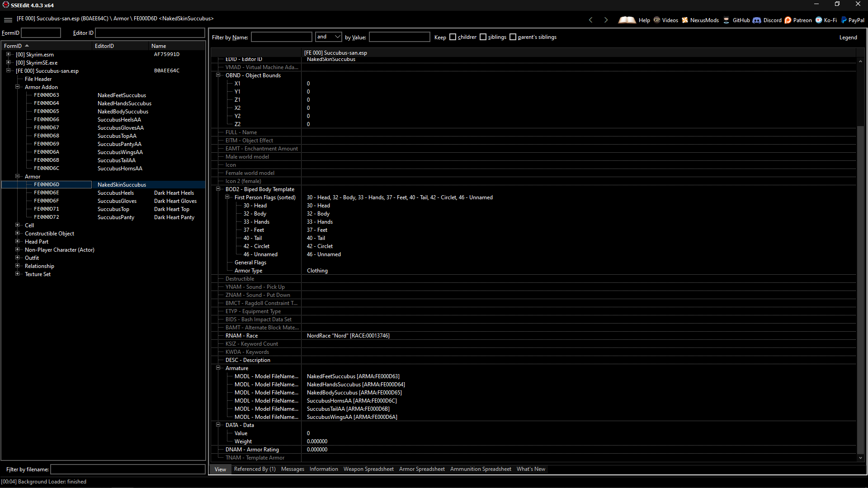
Task: Open the NexusMods link
Action: [704, 20]
